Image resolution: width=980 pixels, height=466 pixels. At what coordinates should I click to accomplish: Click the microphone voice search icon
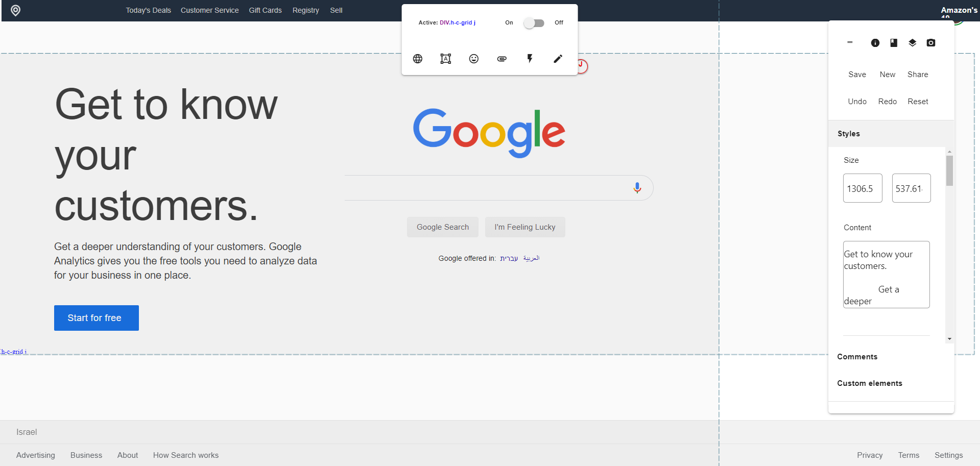(x=637, y=188)
